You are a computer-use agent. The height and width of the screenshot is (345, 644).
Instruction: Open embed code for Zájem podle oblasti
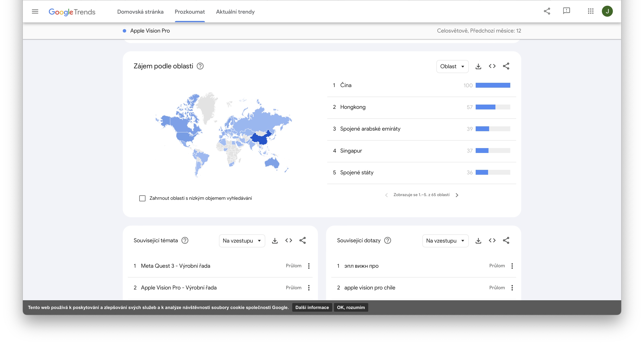point(492,66)
